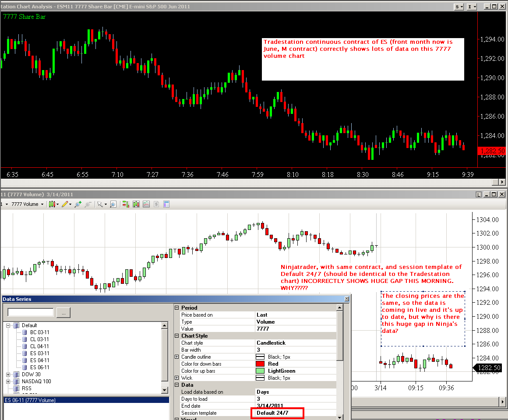Expand the NASDAQ 100 instrument list
The height and width of the screenshot is (420, 508).
pyautogui.click(x=8, y=381)
